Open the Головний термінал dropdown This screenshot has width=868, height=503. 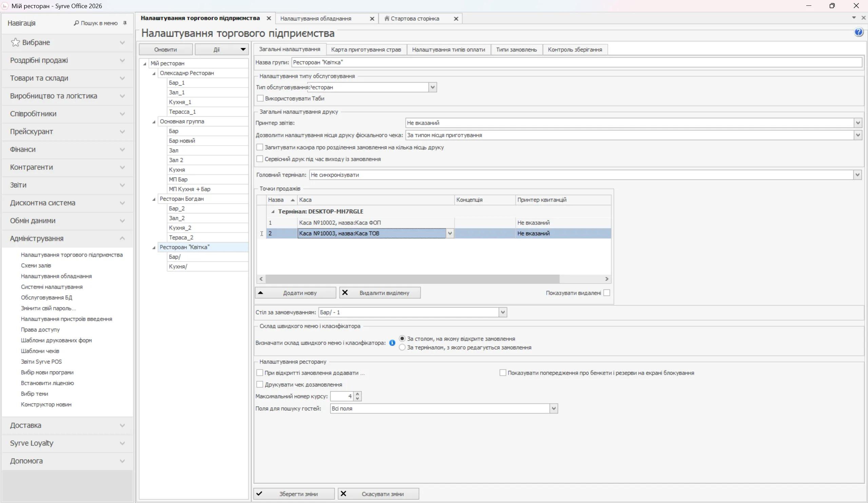(857, 175)
